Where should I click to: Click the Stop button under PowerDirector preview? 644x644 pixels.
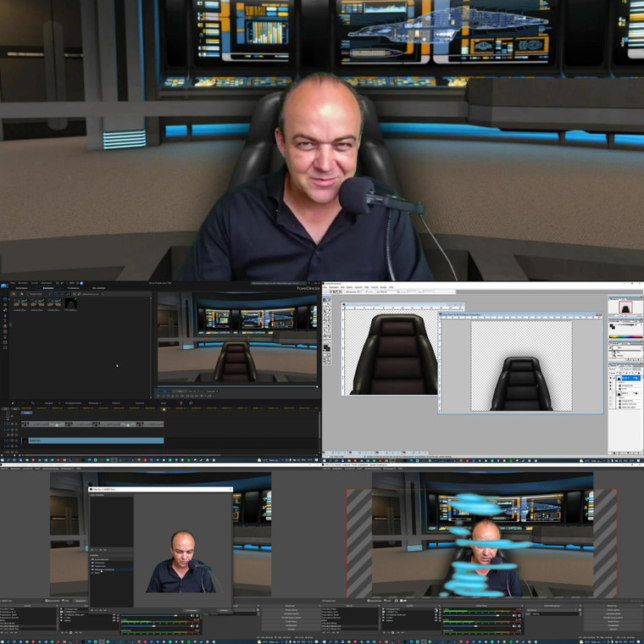[163, 396]
